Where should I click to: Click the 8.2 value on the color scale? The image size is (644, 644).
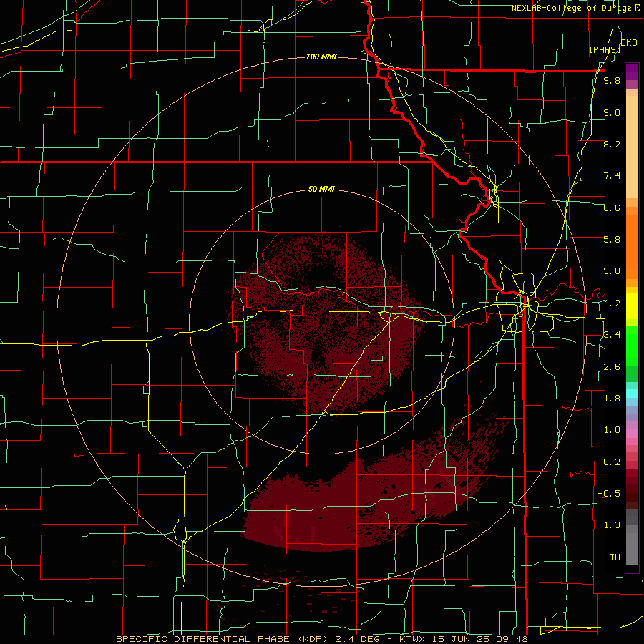pos(612,144)
